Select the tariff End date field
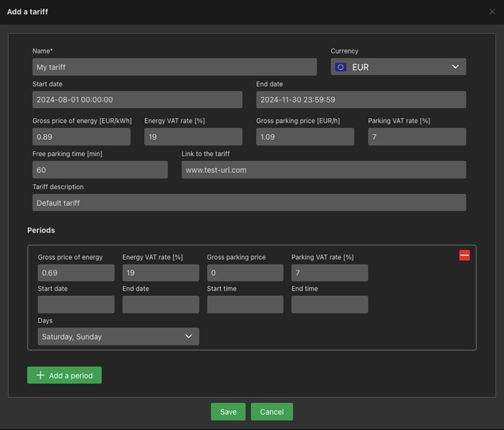The image size is (504, 430). click(x=361, y=100)
